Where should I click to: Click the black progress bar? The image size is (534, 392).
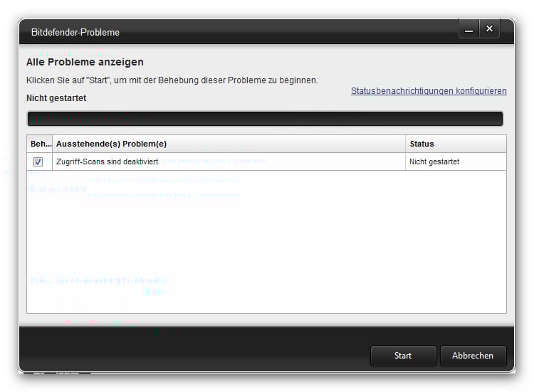coord(265,119)
